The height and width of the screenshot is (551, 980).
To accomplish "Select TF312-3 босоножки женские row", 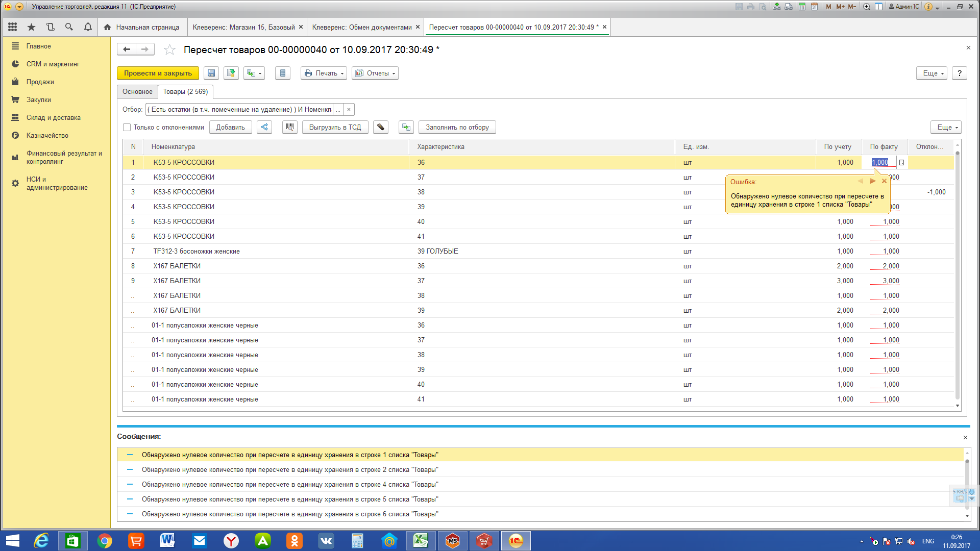I will (538, 252).
